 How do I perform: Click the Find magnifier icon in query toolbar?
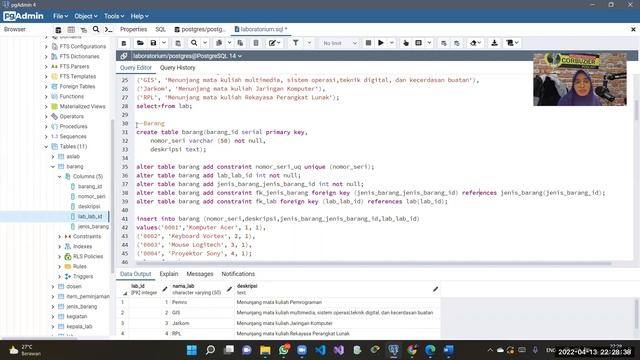click(194, 43)
